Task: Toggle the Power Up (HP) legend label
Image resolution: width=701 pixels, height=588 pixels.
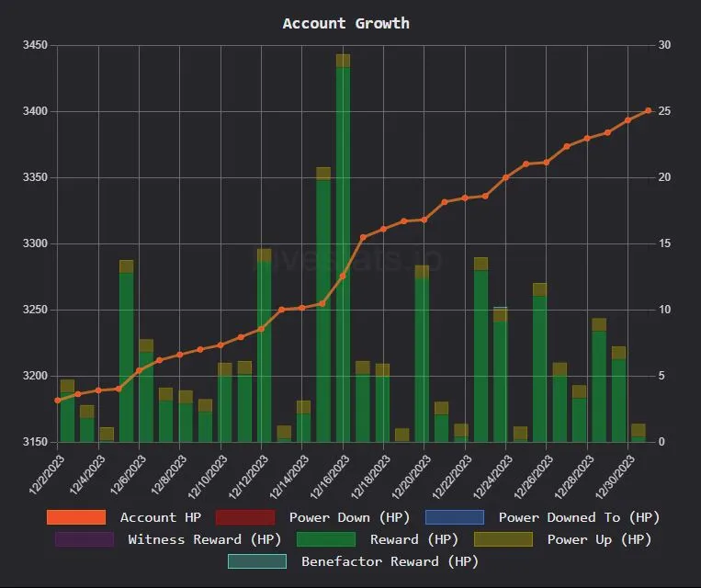Action: 600,539
